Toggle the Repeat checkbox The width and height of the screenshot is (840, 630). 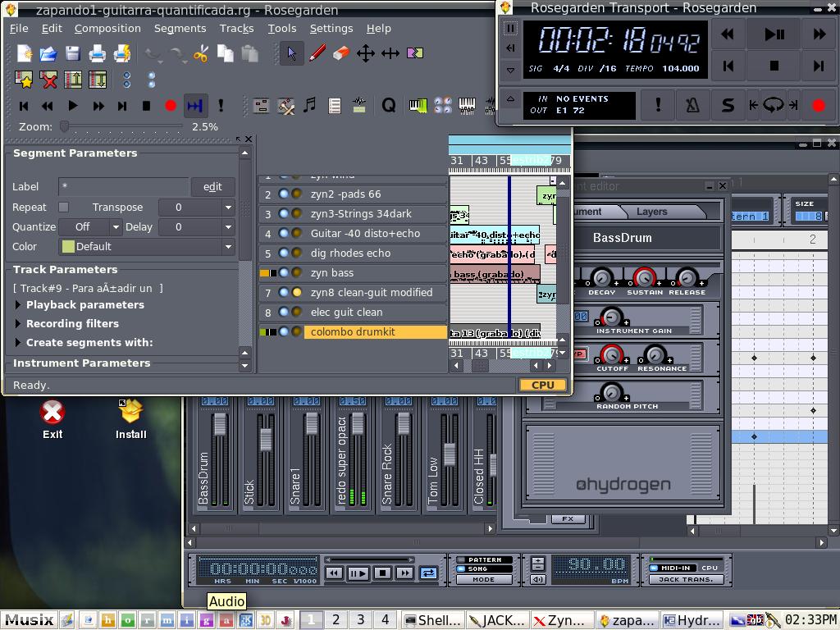point(63,207)
